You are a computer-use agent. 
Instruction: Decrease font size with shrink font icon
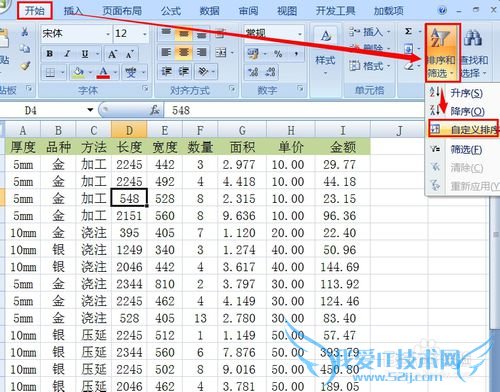(x=129, y=54)
